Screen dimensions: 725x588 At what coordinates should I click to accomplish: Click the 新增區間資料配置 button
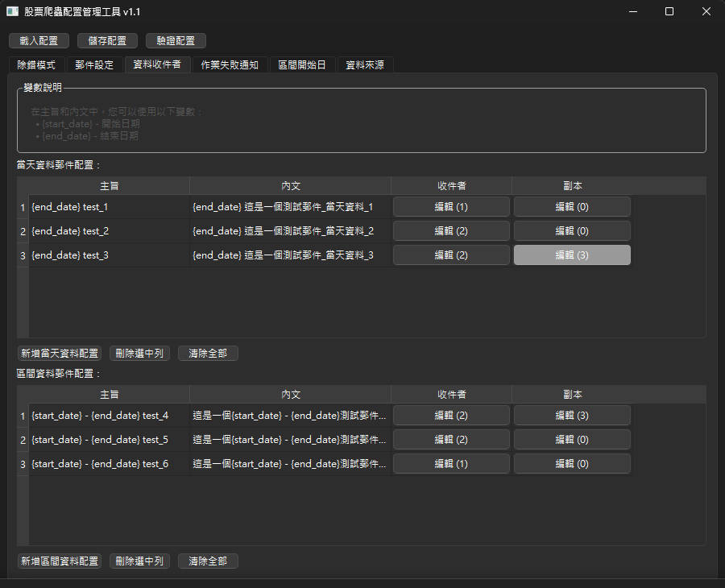point(60,561)
